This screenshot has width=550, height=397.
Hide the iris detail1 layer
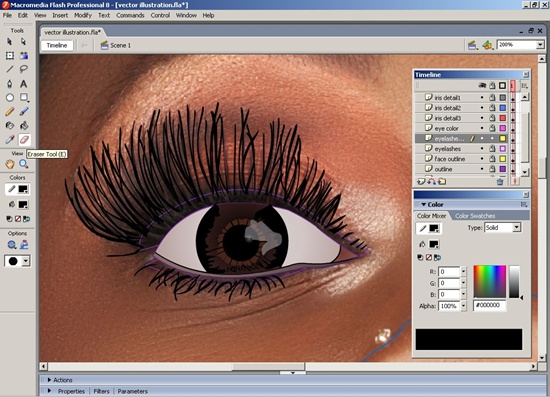click(x=482, y=98)
